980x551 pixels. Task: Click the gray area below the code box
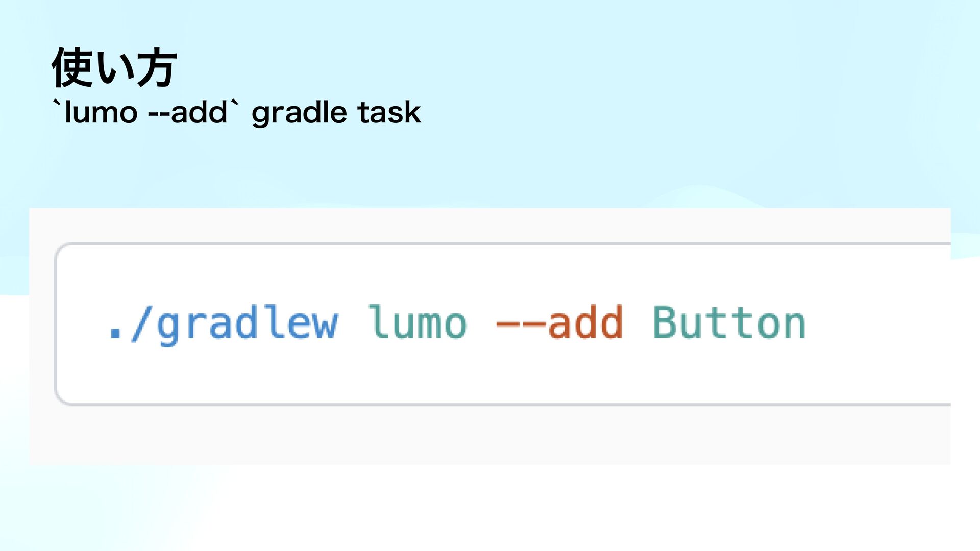click(490, 435)
